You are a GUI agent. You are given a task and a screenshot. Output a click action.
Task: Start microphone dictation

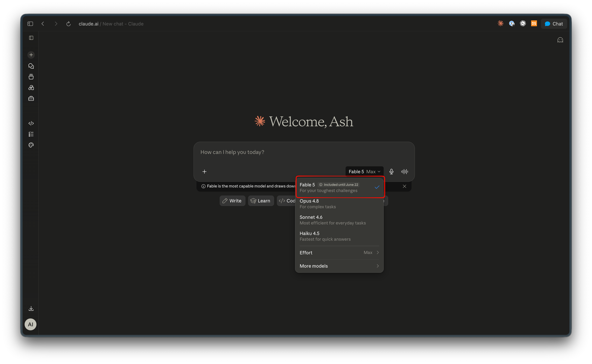coord(391,172)
